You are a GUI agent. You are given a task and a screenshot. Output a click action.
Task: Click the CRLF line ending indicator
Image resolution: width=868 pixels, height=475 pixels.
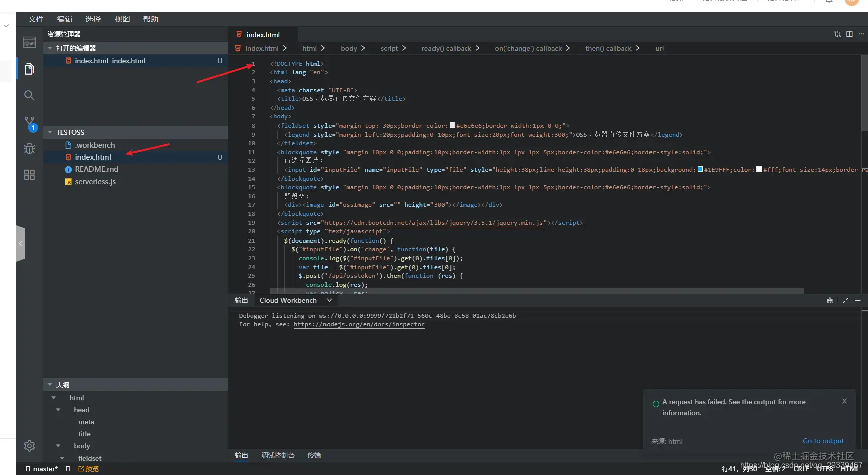coord(801,469)
